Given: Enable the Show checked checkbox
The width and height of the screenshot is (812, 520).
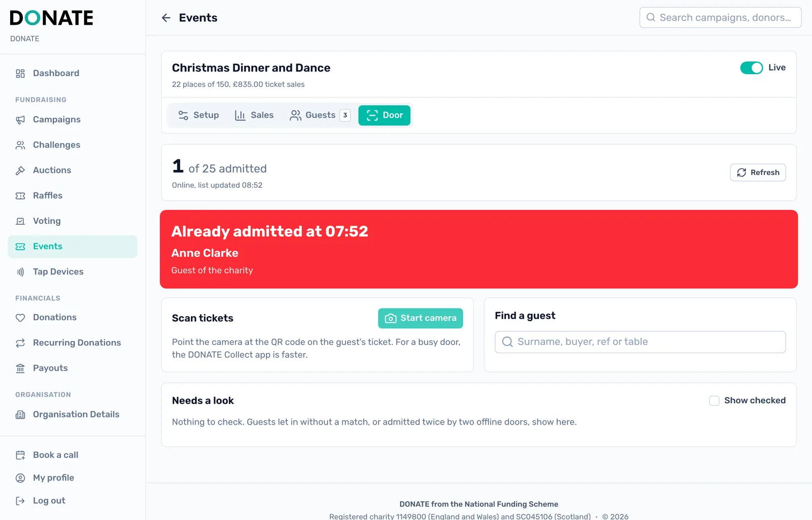Looking at the screenshot, I should (714, 401).
